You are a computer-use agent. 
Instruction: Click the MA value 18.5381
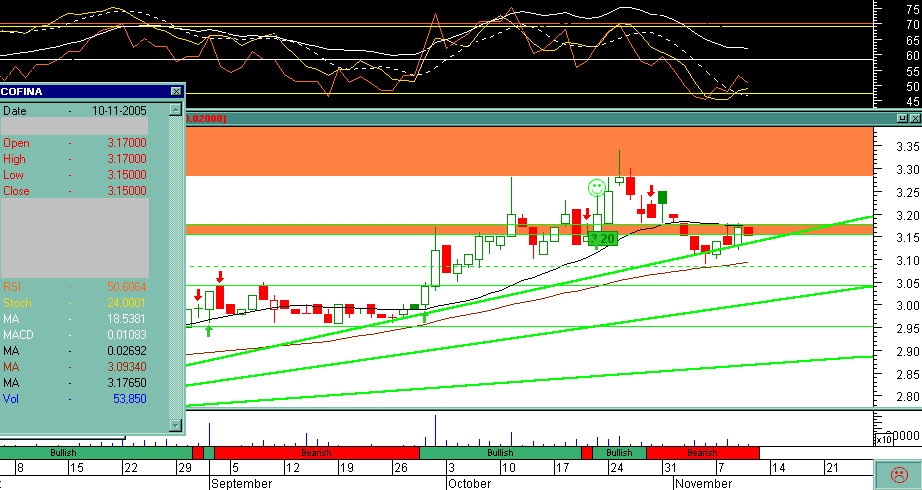pos(126,319)
